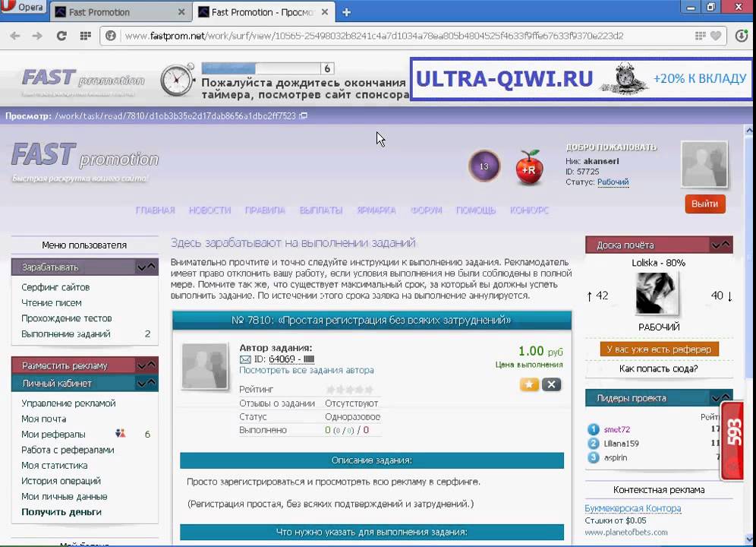Open Серфинг сайтов in the user menu
This screenshot has width=756, height=547.
point(55,287)
